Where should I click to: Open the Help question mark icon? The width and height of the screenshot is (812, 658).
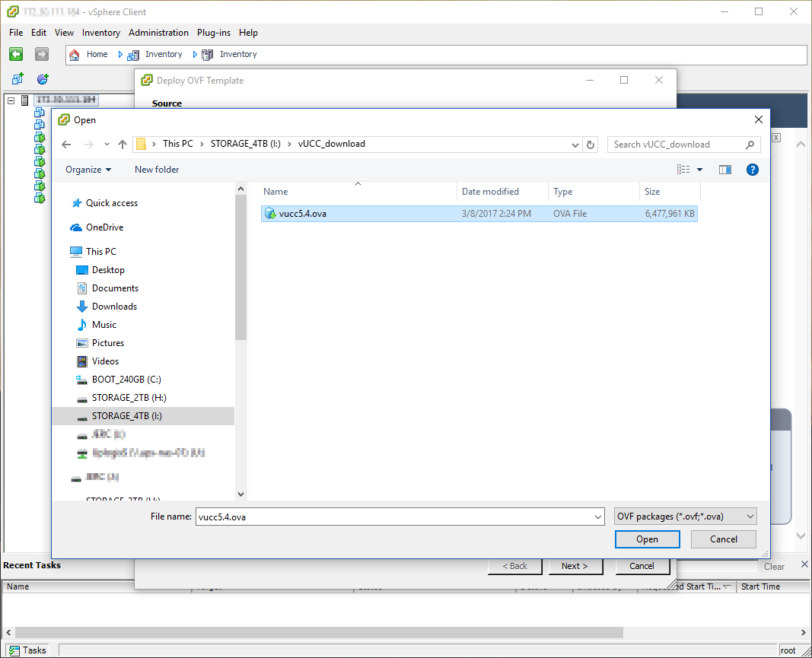point(752,170)
